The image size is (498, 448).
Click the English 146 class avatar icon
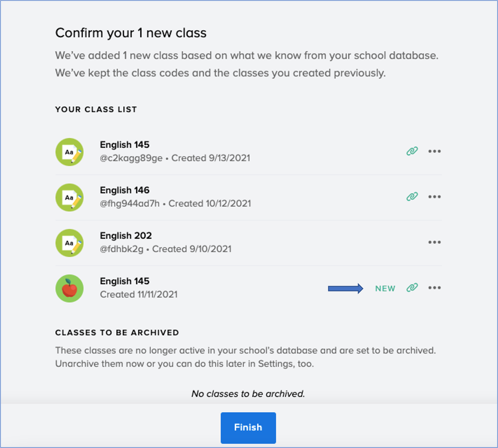(69, 197)
